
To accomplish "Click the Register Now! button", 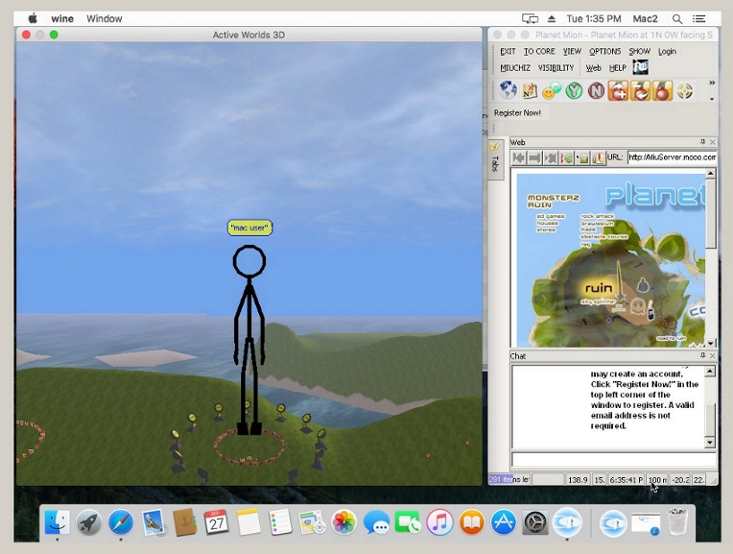I will click(517, 113).
